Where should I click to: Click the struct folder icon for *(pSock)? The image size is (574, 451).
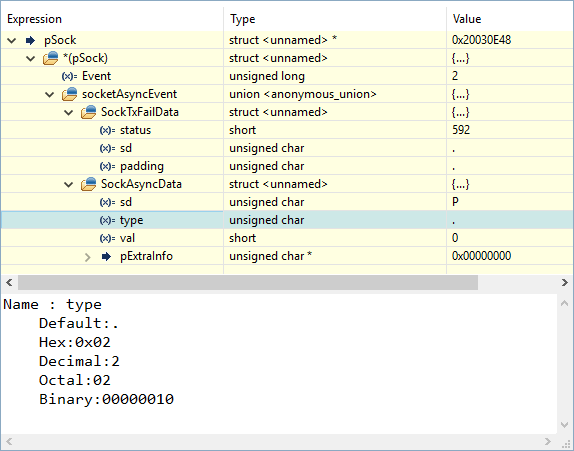(x=51, y=58)
